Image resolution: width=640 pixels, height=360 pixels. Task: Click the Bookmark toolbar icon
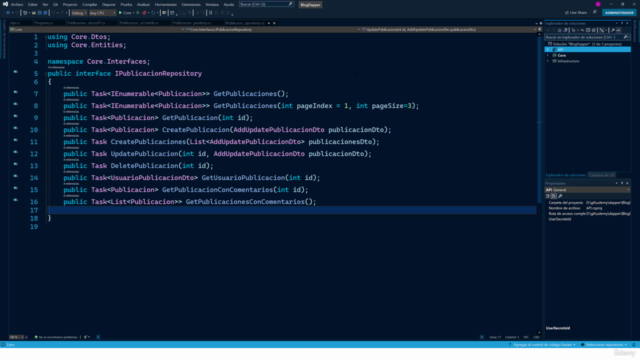click(x=211, y=13)
